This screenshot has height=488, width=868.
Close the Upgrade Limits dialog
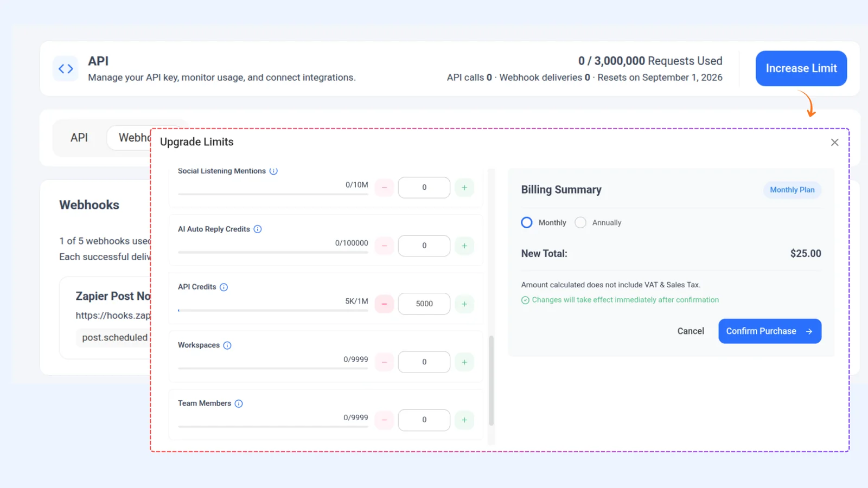[834, 143]
